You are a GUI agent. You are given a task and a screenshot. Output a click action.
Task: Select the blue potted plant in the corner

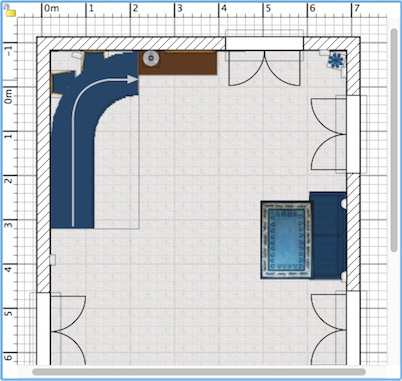pos(336,60)
